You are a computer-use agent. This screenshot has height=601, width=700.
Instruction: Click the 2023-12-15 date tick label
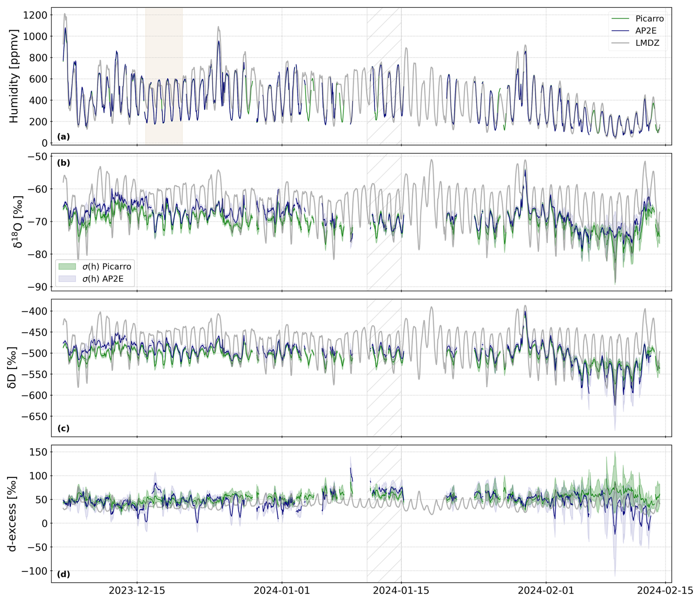point(137,591)
